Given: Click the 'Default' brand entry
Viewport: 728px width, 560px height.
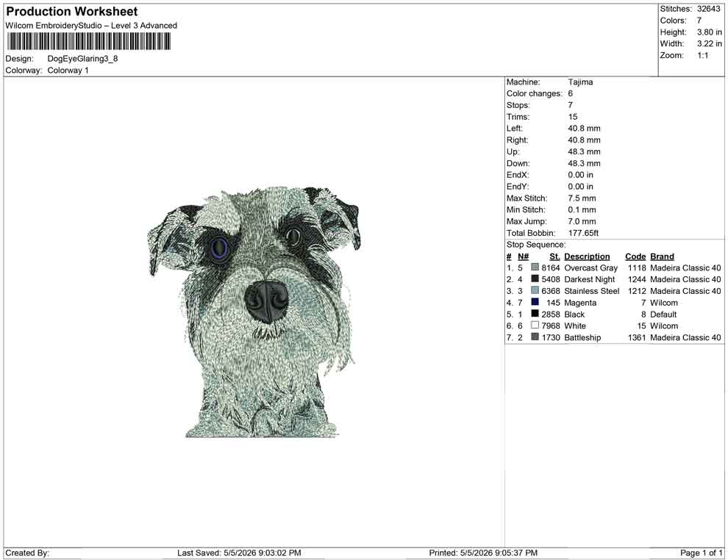Looking at the screenshot, I should coord(663,314).
